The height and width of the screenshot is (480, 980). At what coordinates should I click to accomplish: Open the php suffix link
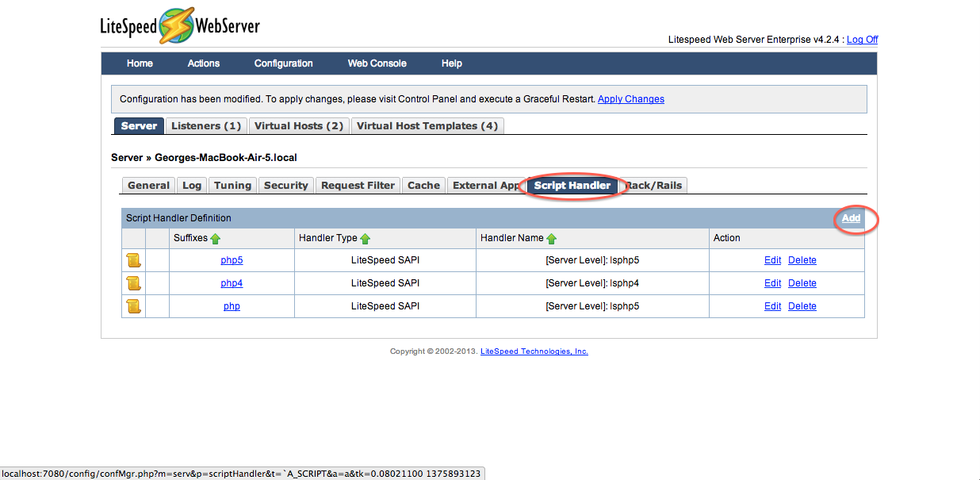click(232, 306)
